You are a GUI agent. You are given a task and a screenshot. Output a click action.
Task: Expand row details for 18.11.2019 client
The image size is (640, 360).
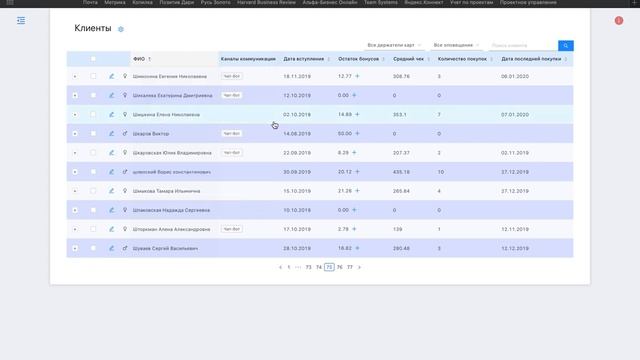point(75,76)
